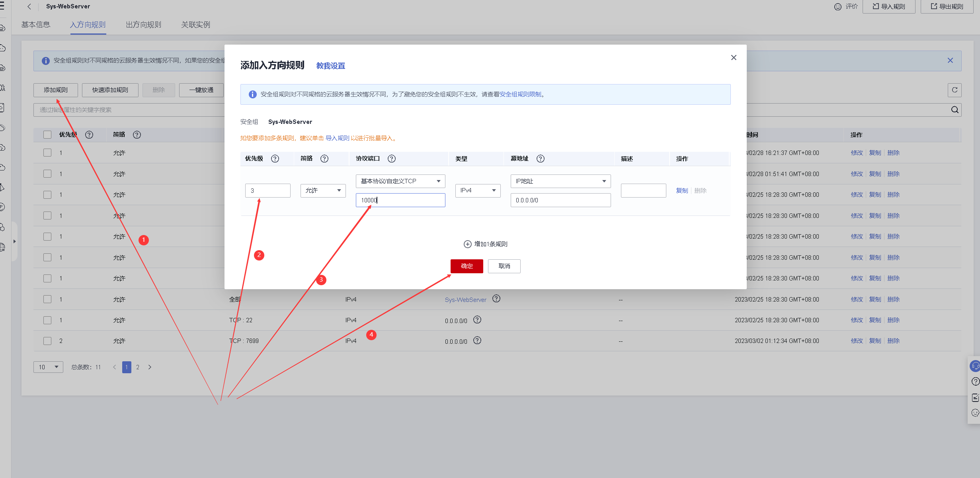Click the search magnifier icon

(x=955, y=110)
